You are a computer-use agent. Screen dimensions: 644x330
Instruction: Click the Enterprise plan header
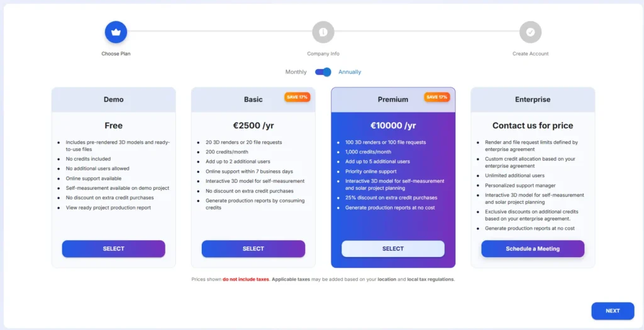click(x=533, y=99)
